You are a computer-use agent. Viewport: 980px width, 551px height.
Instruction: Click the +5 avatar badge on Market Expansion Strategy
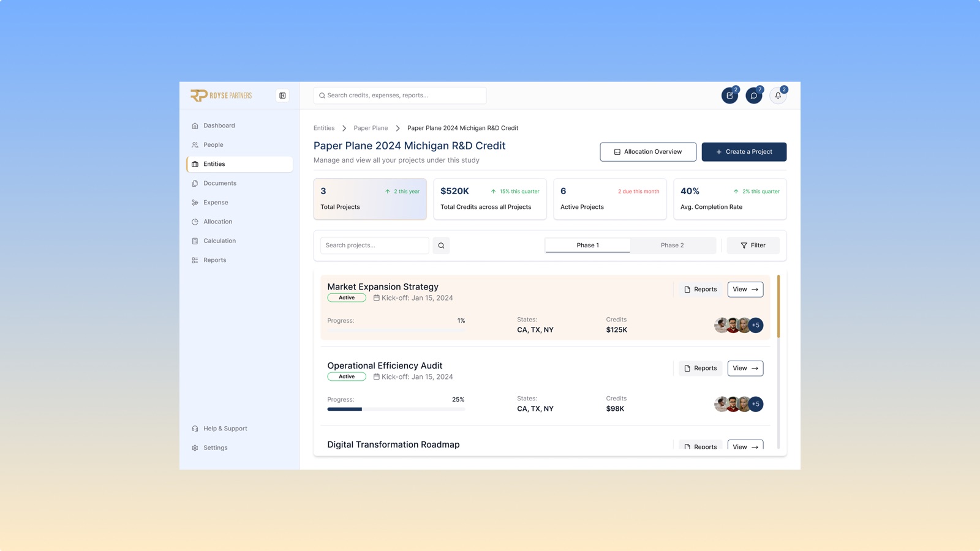pyautogui.click(x=756, y=325)
